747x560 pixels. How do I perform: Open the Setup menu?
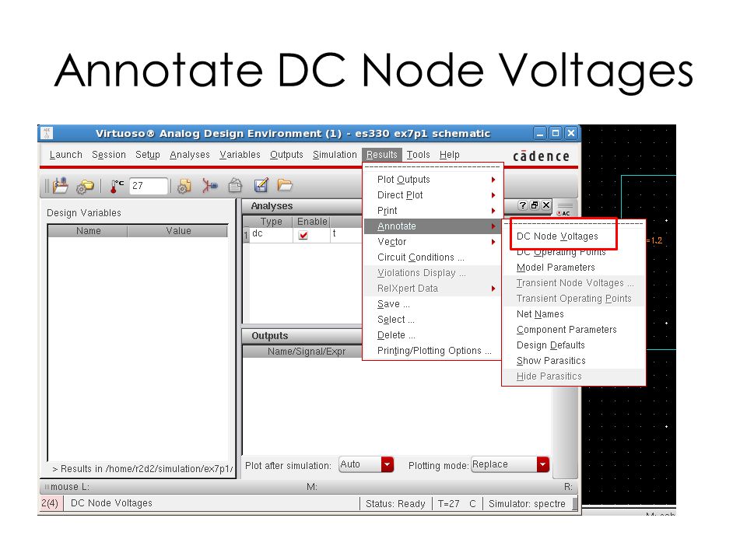tap(148, 155)
